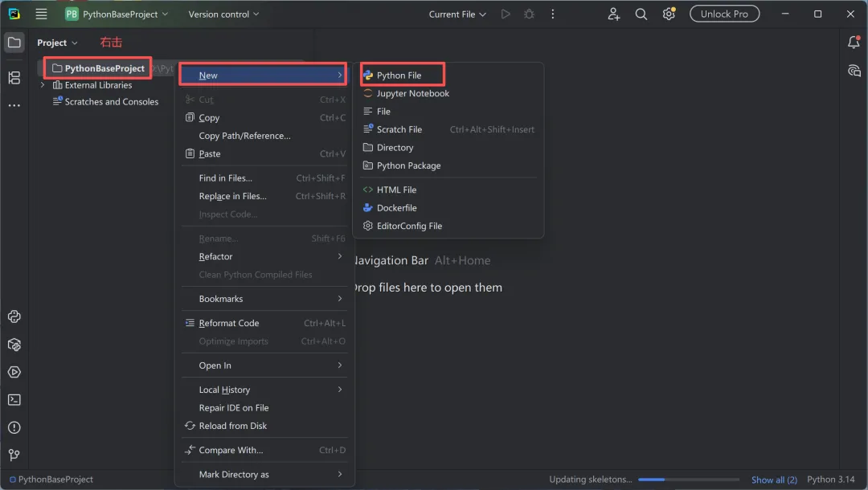Open the AI Assistant icon on right sidebar
Viewport: 868px width, 490px height.
point(854,71)
